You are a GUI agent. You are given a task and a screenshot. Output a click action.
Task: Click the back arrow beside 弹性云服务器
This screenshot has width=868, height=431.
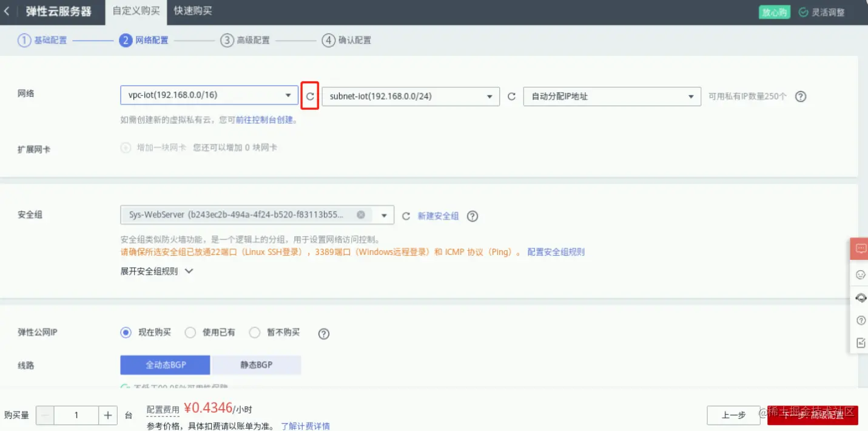pyautogui.click(x=7, y=12)
